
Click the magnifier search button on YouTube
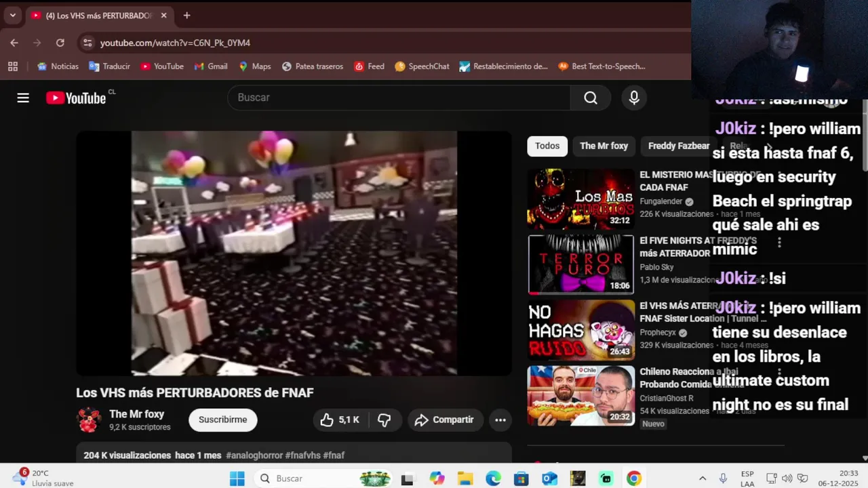[x=591, y=98]
